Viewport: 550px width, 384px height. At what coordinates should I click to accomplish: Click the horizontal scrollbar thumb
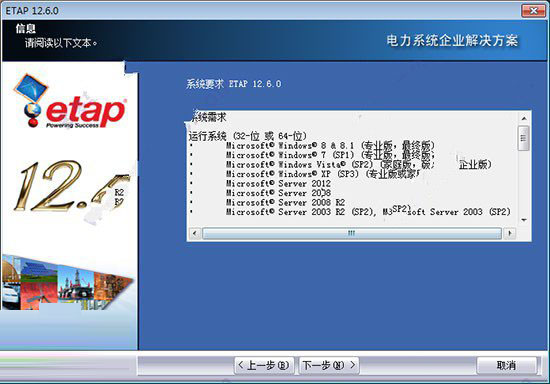click(352, 233)
